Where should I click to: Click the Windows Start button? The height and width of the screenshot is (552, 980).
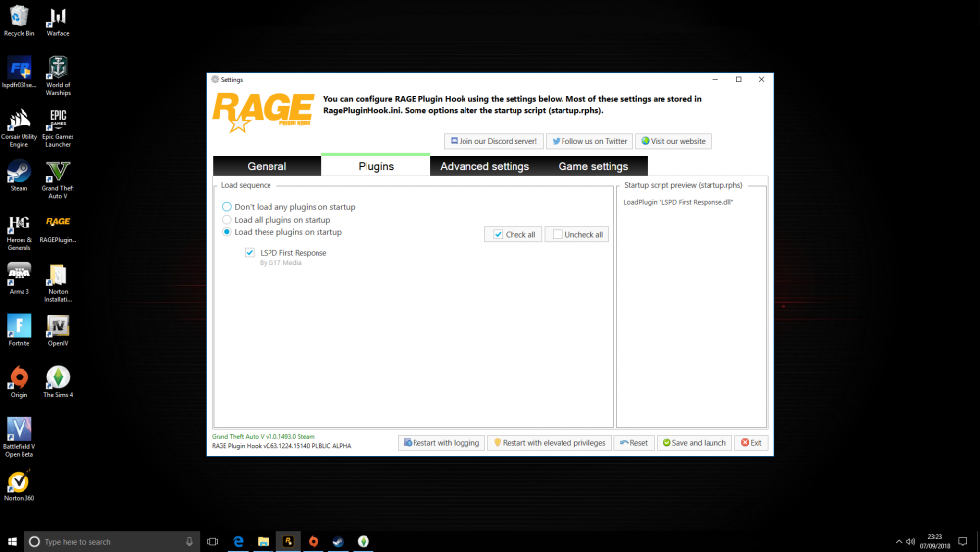12,541
